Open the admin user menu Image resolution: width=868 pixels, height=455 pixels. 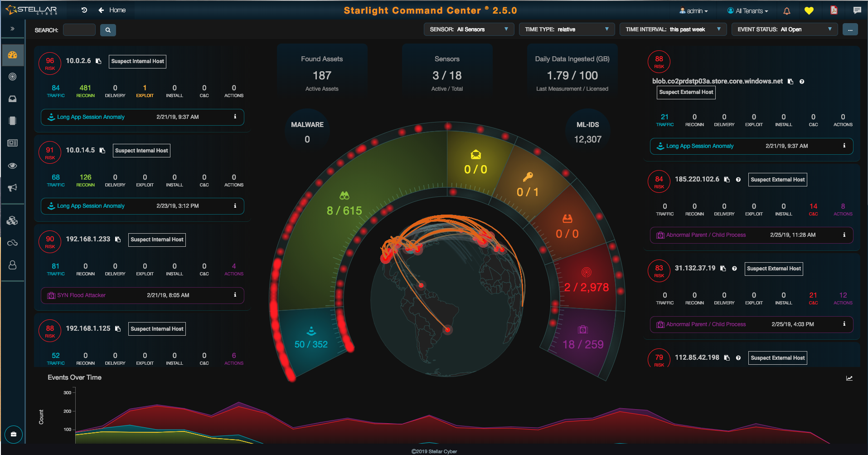[693, 11]
